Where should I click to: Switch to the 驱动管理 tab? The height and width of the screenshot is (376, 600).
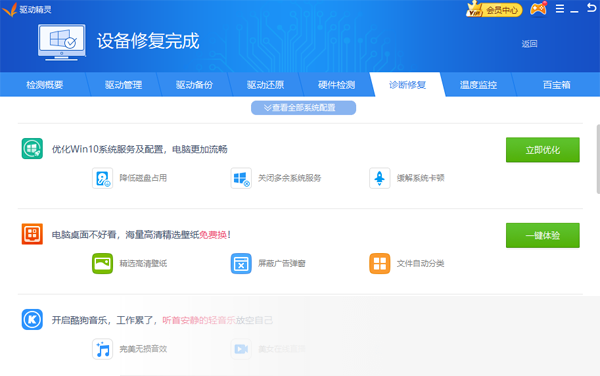tap(123, 85)
